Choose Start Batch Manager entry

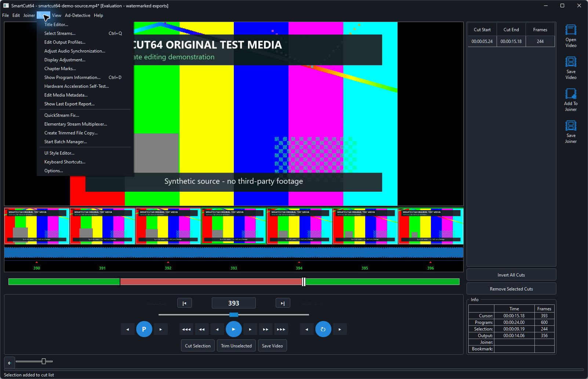85,142
